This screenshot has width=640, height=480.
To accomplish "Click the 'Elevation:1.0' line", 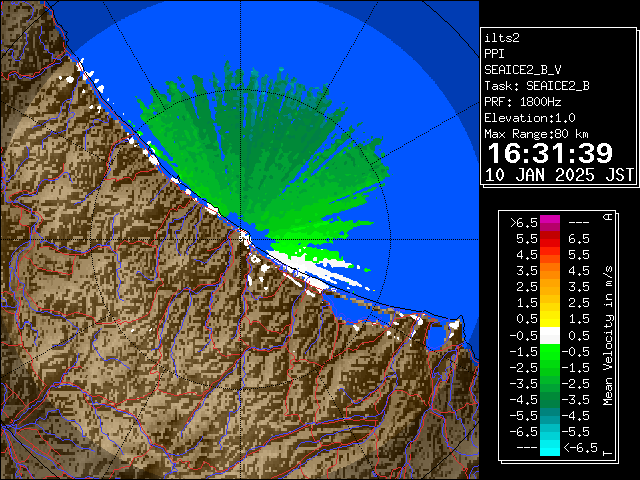I will point(530,118).
